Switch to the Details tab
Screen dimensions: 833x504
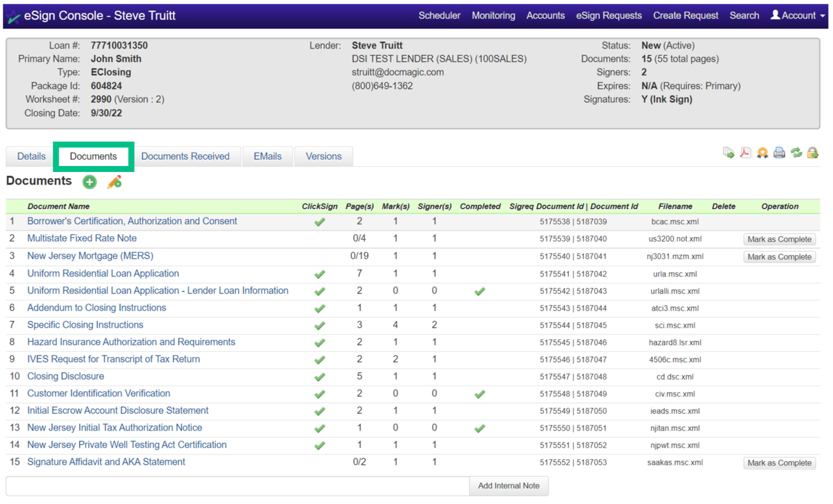pos(31,156)
